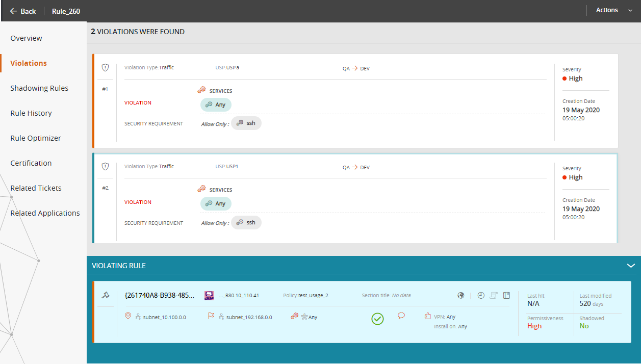This screenshot has width=641, height=364.
Task: Click the green checkmark accept icon
Action: click(377, 319)
